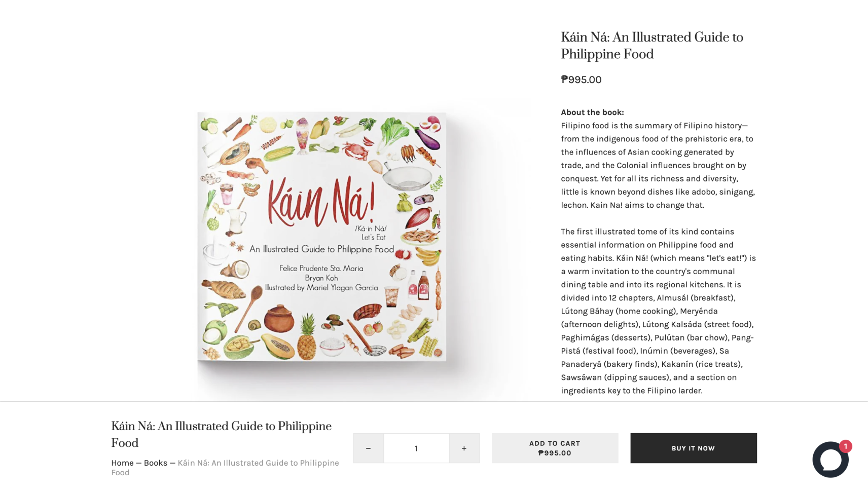Open the Books breadcrumb link
Screen dimensions: 868x495
[155, 463]
